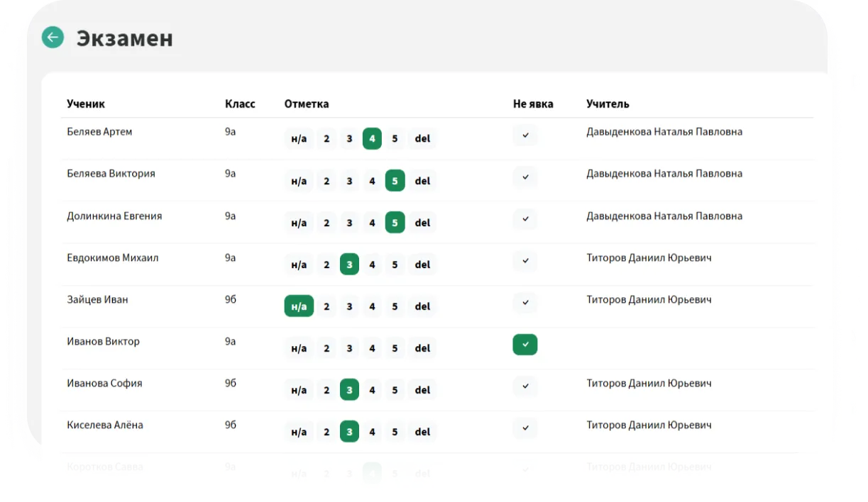868x502 pixels.
Task: Select grade 4 for Беляева Виктория
Action: click(x=372, y=182)
